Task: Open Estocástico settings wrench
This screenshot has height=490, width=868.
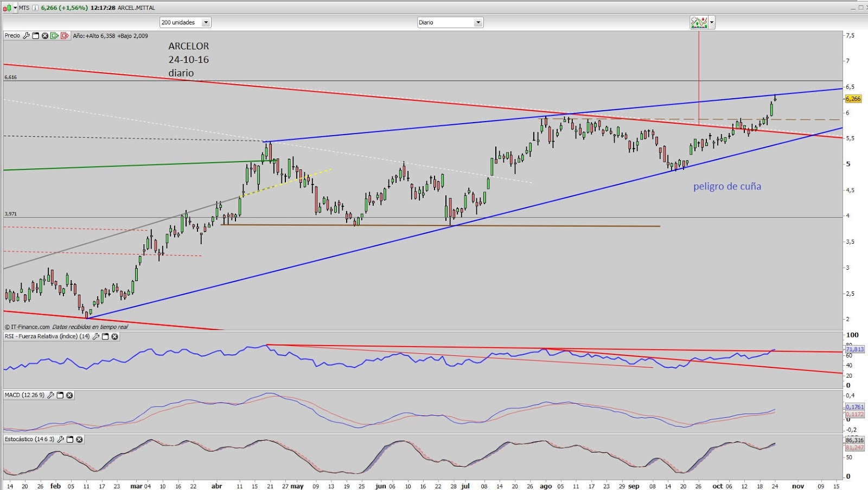Action: pos(61,439)
